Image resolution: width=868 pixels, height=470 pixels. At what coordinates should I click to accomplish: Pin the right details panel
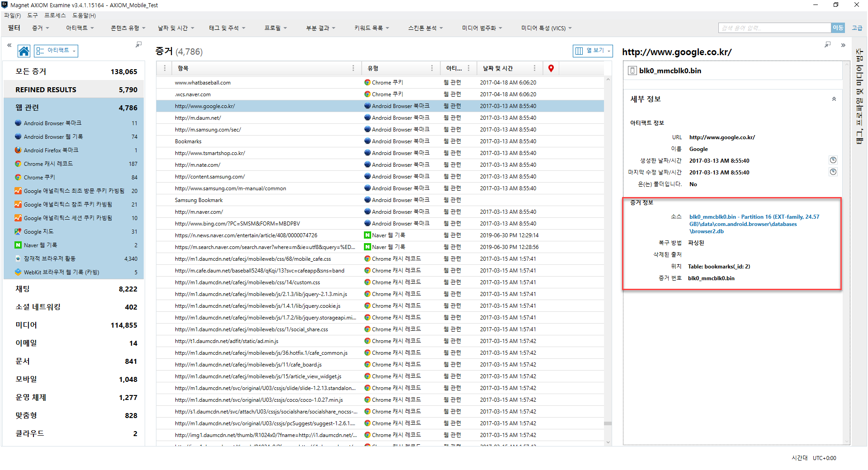[827, 44]
